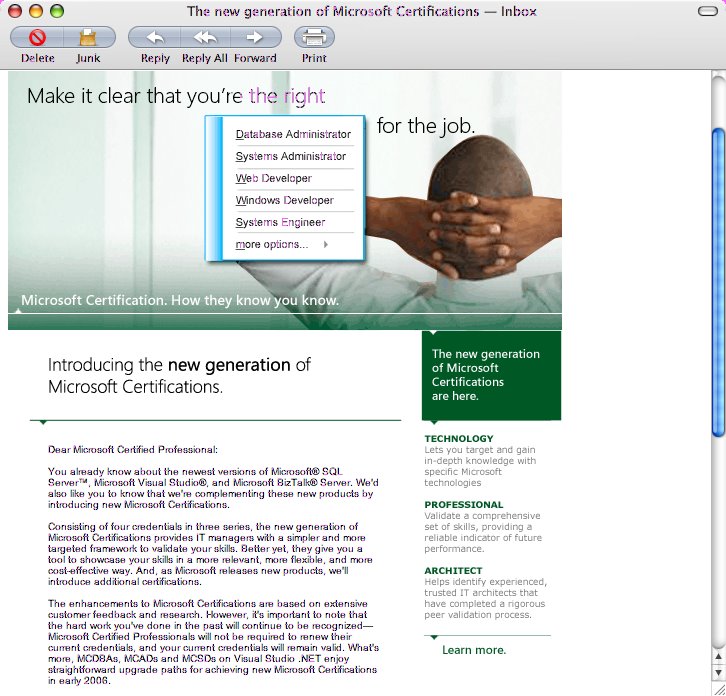Forward this message
The width and height of the screenshot is (726, 696).
[x=255, y=38]
